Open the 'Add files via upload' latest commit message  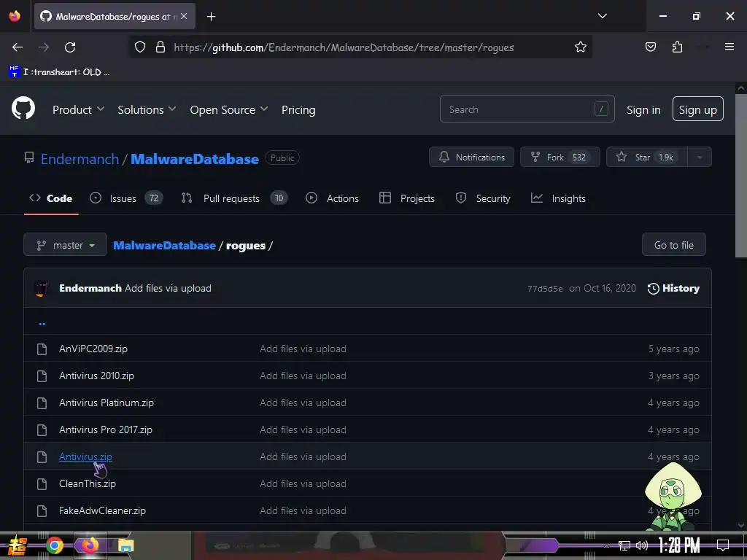point(169,288)
